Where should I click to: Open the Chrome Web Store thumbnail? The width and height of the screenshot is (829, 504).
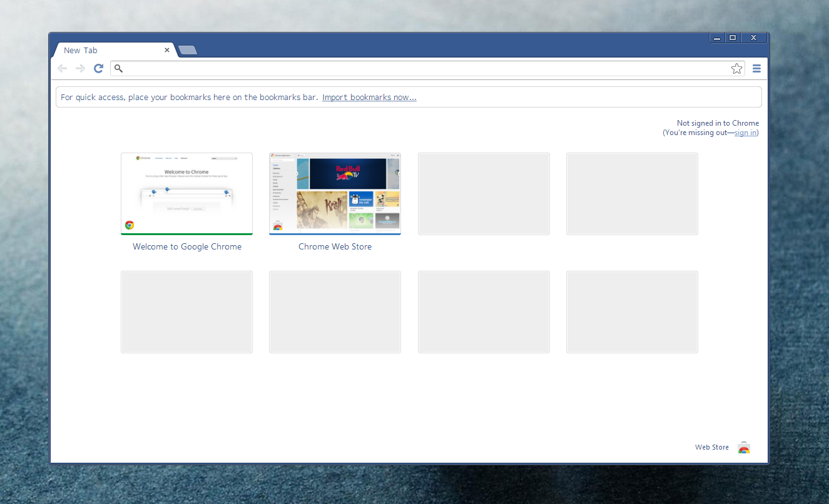pos(335,194)
